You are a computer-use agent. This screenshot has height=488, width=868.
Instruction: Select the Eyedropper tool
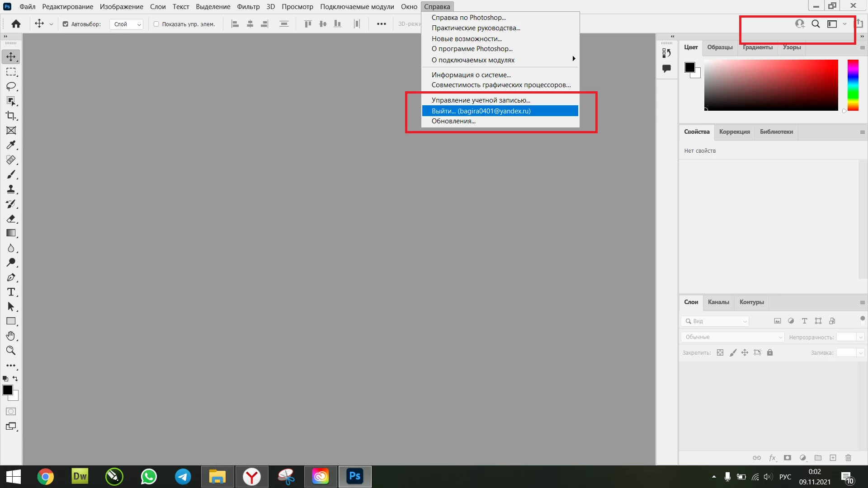pos(11,145)
